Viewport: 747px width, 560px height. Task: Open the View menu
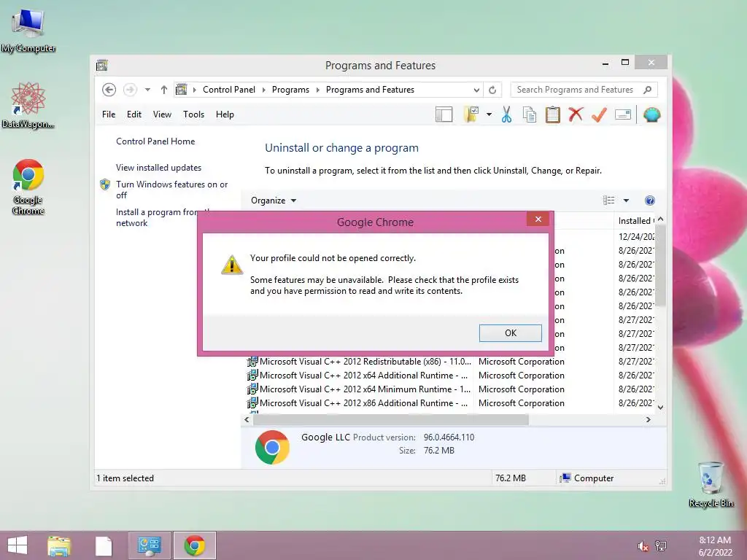[162, 114]
